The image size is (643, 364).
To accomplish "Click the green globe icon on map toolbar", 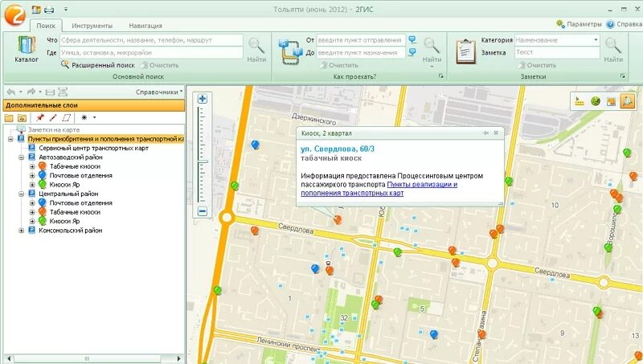I will click(596, 101).
